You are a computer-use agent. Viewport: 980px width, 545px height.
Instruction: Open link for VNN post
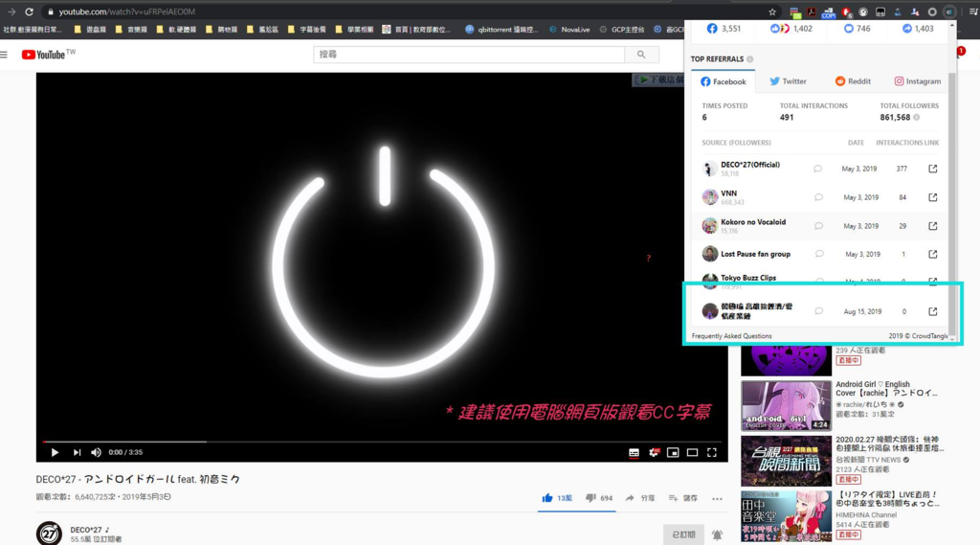click(x=932, y=197)
